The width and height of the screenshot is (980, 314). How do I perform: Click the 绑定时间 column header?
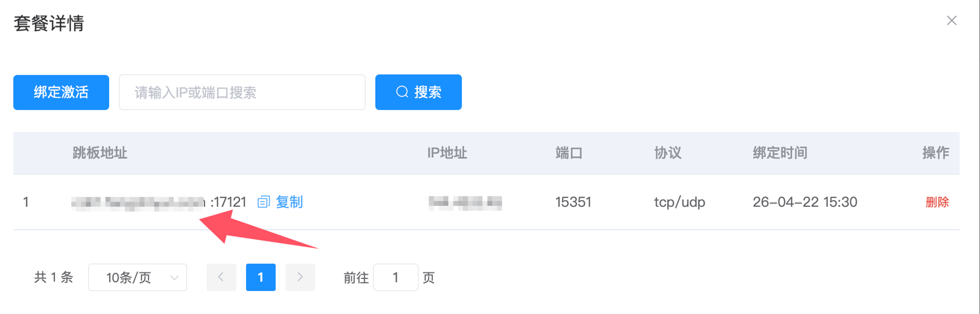point(780,153)
